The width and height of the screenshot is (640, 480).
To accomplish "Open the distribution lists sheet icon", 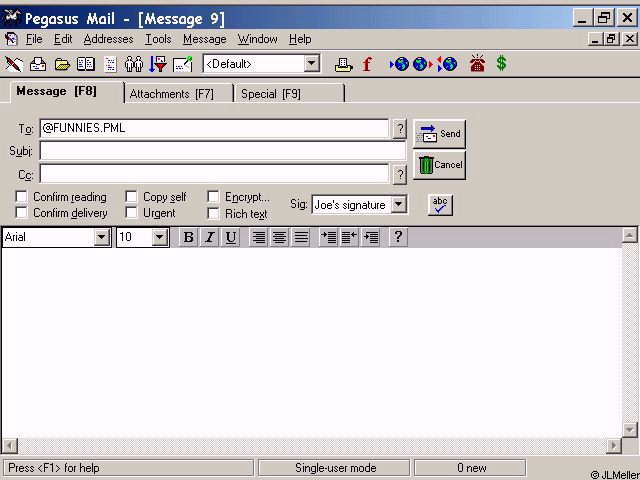I will coord(110,64).
